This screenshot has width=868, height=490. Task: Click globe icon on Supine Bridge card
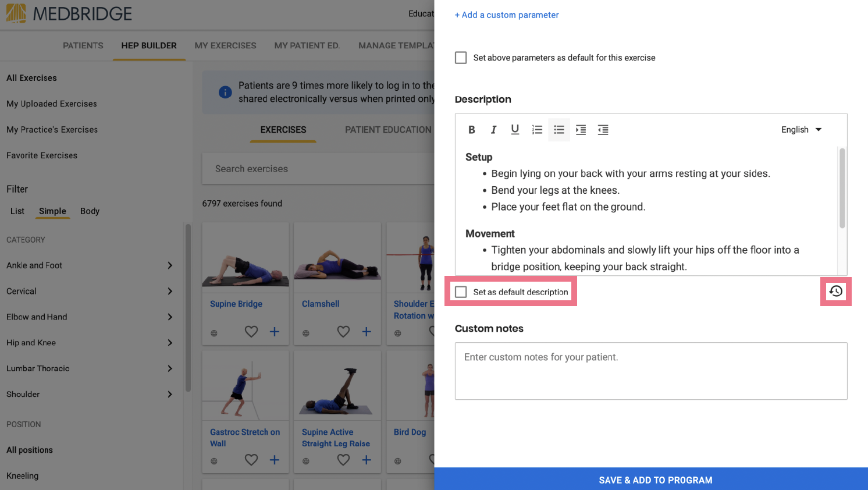[214, 333]
